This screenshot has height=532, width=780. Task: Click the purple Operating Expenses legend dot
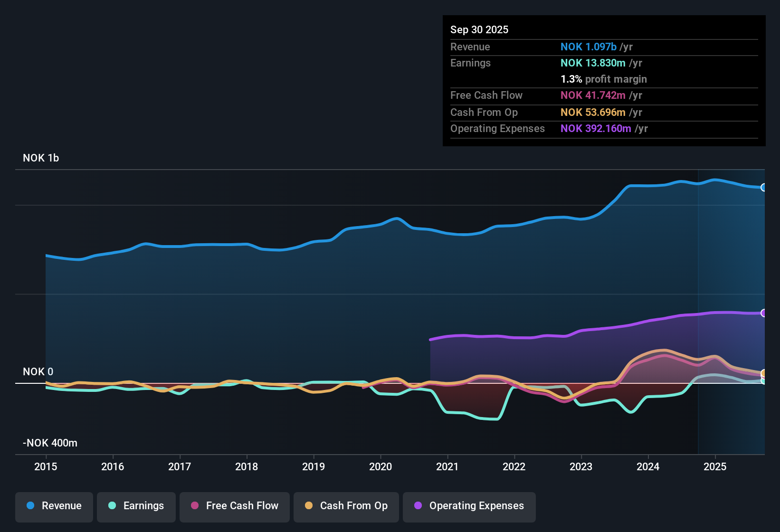[418, 506]
